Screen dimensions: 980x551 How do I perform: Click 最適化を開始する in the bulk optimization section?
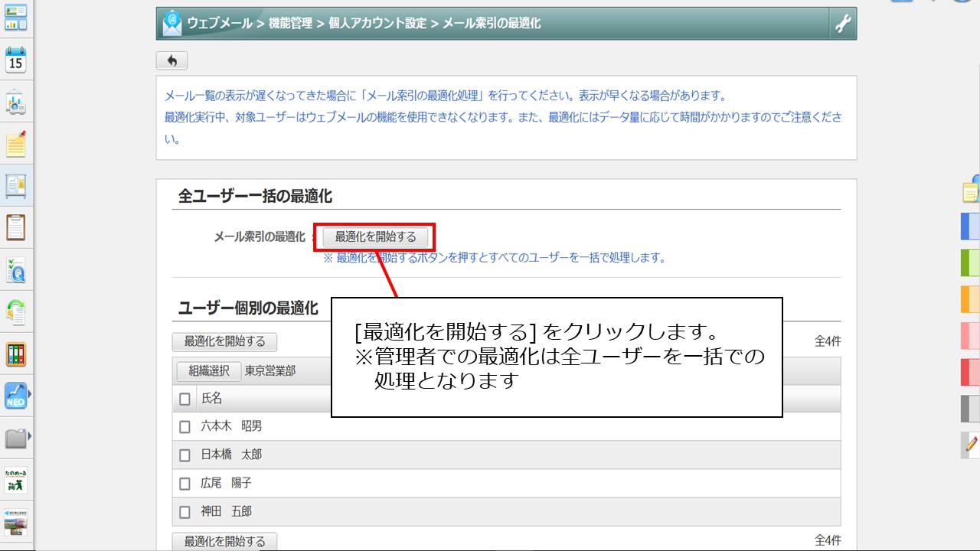coord(375,236)
